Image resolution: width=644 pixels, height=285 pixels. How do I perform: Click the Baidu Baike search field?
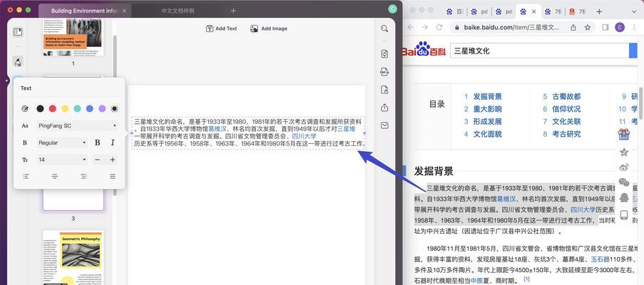tap(539, 51)
